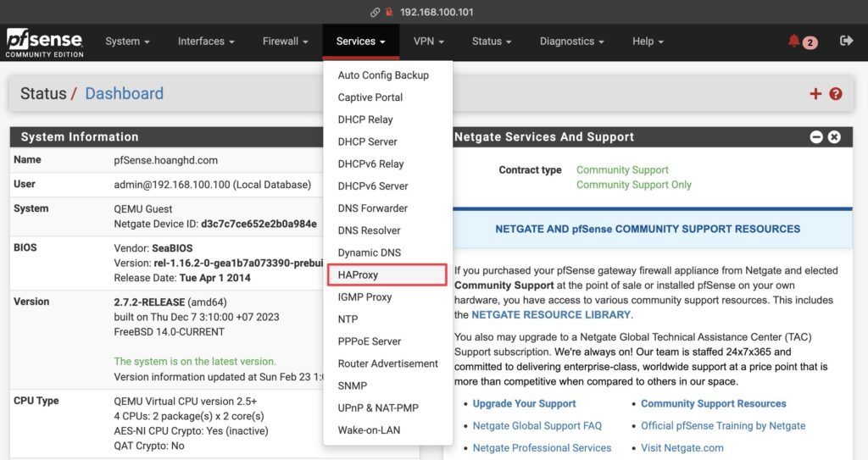Click the admin@192.168.100.100 user text
Screen dimensions: 868x460
pyautogui.click(x=212, y=185)
